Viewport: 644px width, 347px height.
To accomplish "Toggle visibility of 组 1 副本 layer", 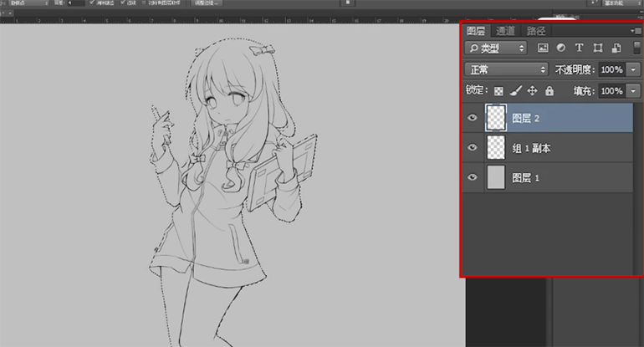I will [473, 148].
